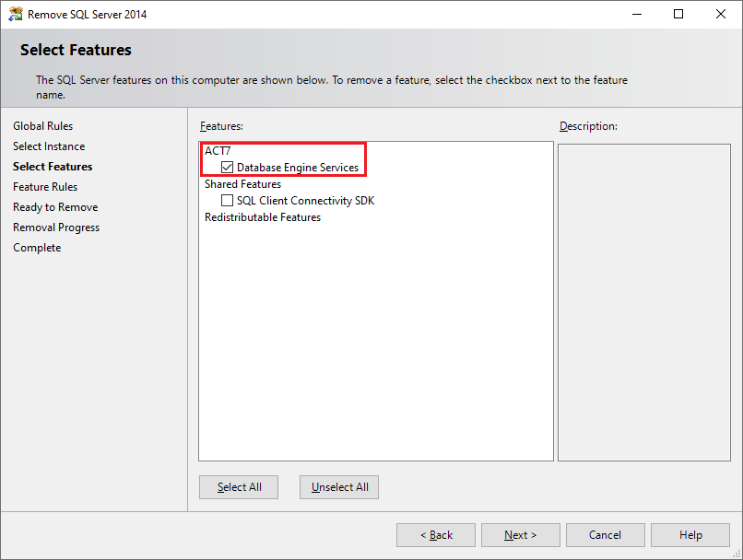Select the Removal Progress step
Screen dimensions: 743x560
55,227
